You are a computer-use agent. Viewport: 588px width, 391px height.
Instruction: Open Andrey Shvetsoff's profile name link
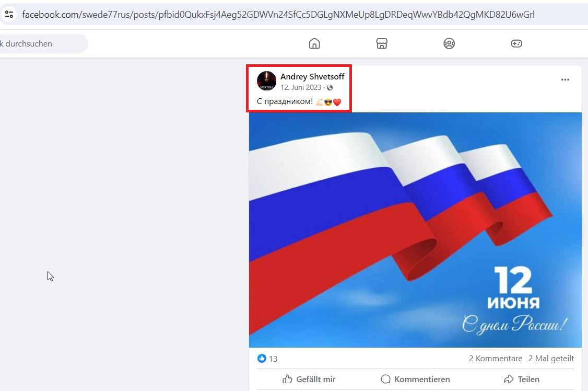tap(312, 76)
